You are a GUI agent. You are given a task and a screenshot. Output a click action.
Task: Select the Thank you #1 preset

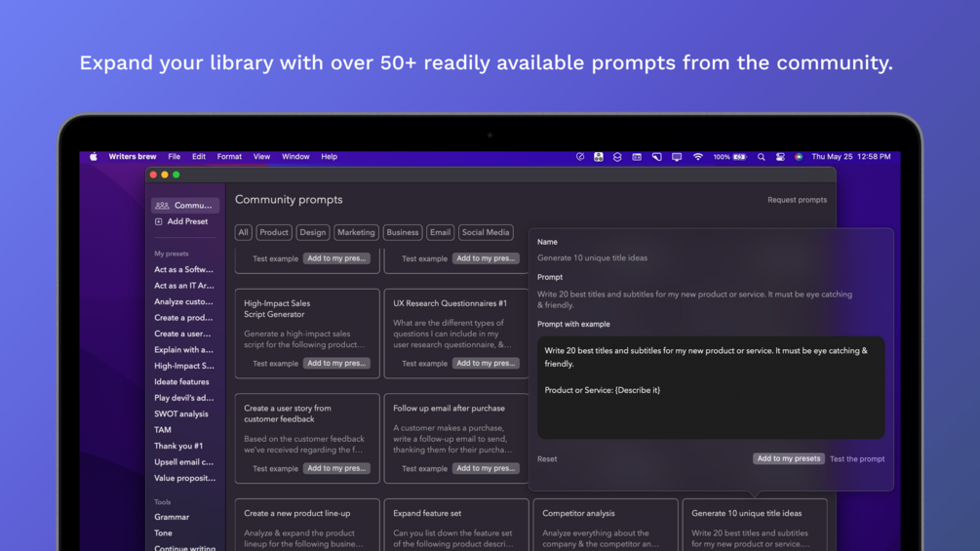[x=178, y=446]
